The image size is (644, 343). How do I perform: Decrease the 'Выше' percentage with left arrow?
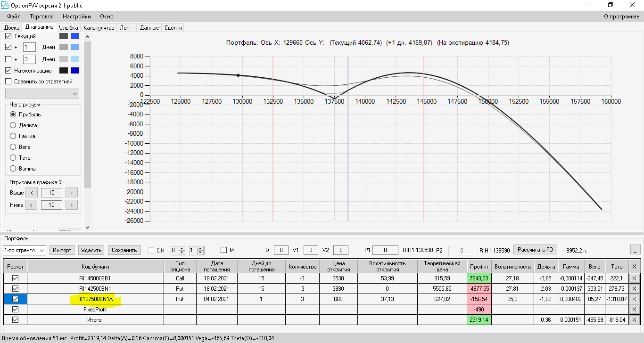(31, 192)
